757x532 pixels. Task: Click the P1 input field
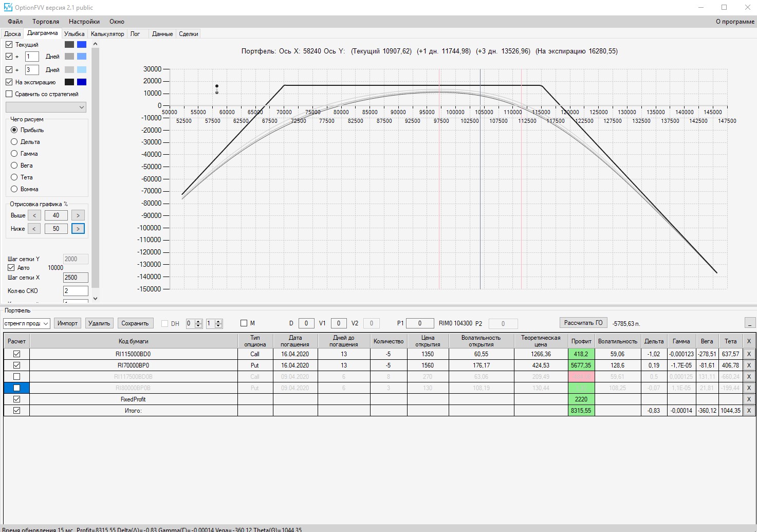[419, 323]
